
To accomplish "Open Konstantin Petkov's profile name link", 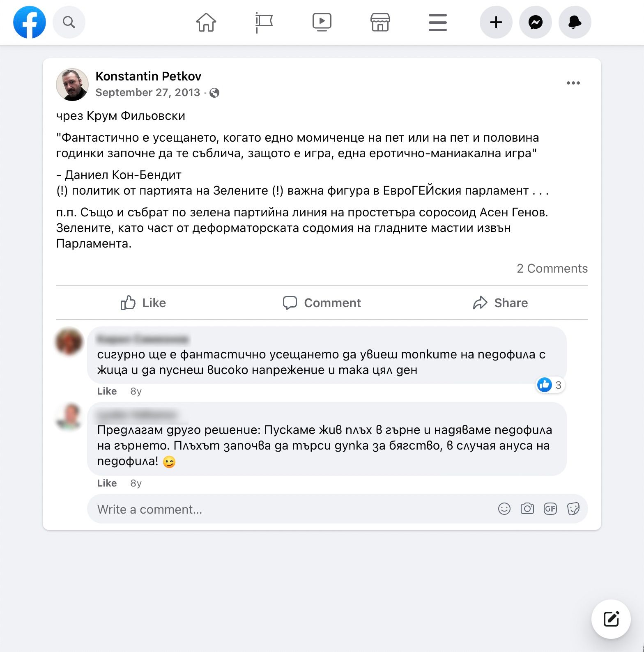I will [148, 76].
